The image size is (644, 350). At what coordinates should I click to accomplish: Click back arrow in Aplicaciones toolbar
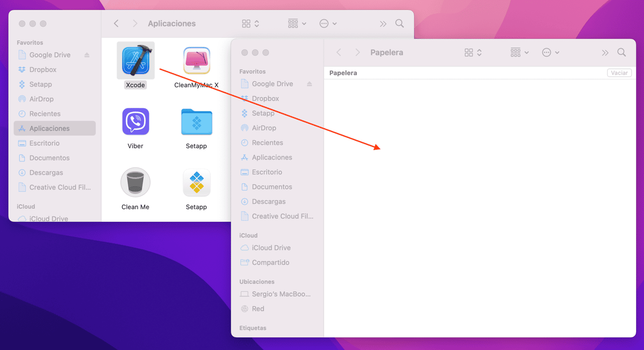pos(117,24)
